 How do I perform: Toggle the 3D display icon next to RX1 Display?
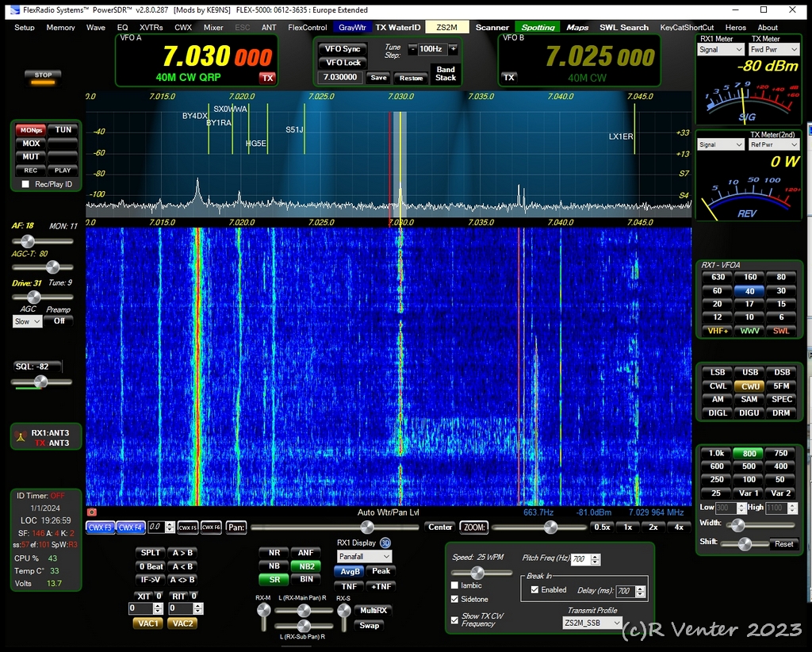385,543
